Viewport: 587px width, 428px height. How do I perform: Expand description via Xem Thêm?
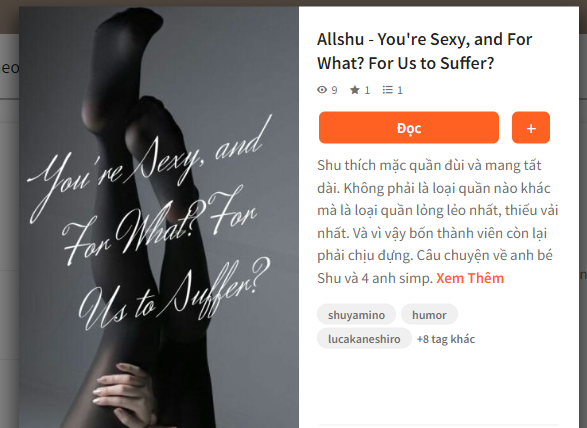470,278
